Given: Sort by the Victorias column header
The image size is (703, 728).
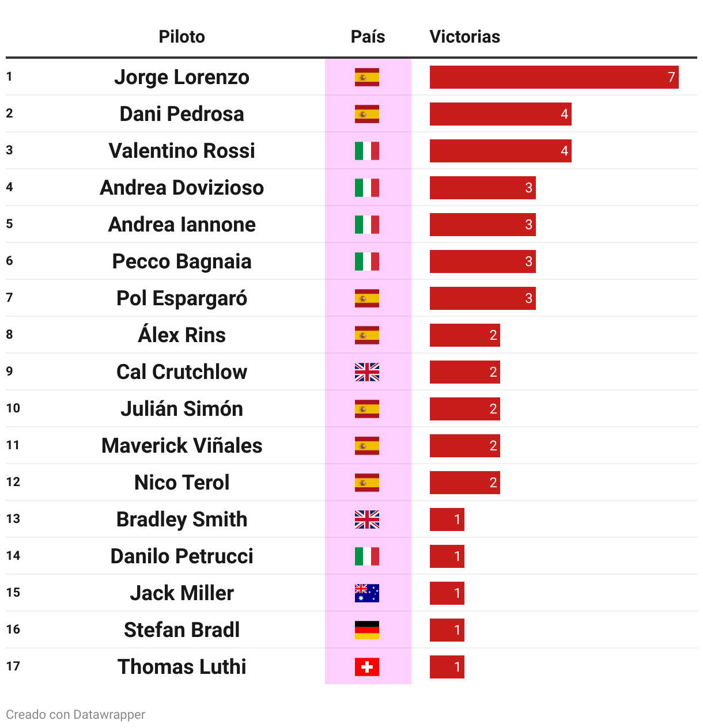Looking at the screenshot, I should click(464, 37).
